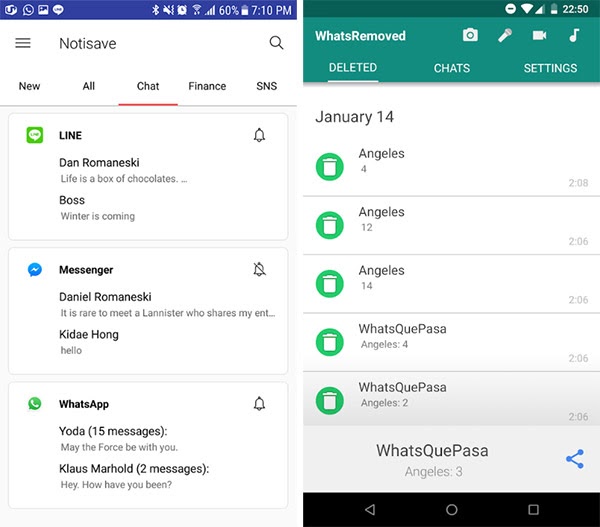Tap the Notisave search magnifier icon
The image size is (600, 527).
pyautogui.click(x=276, y=42)
